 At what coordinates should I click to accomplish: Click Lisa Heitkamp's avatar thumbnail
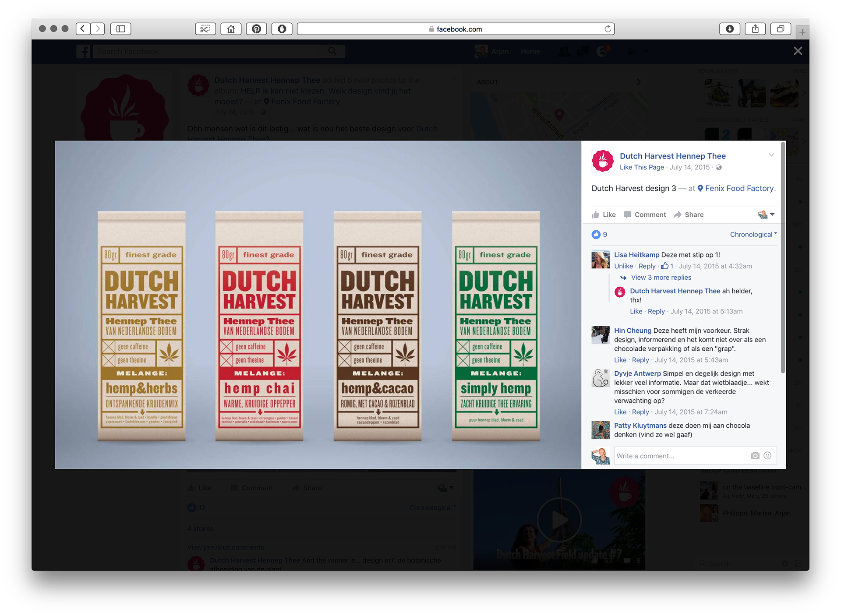pyautogui.click(x=601, y=260)
